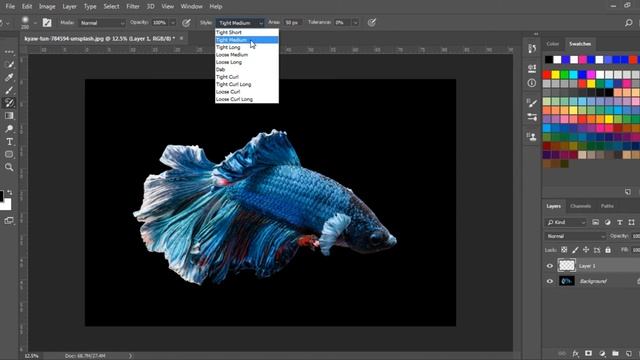Create a new group folder icon

(616, 353)
